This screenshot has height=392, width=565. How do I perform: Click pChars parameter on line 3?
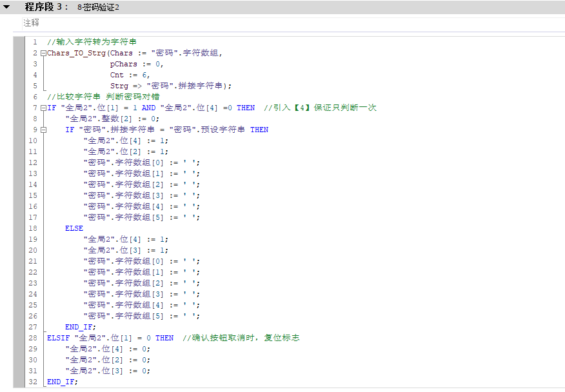[x=123, y=64]
